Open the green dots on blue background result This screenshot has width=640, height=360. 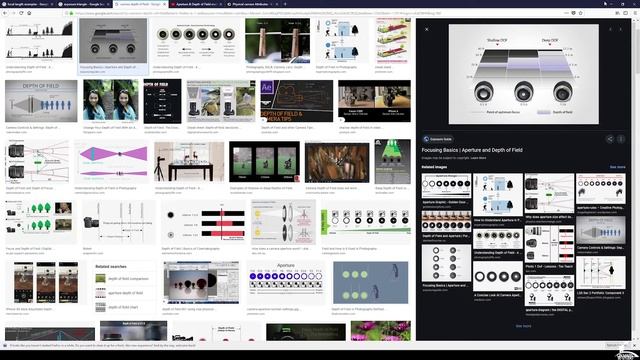coord(370,282)
